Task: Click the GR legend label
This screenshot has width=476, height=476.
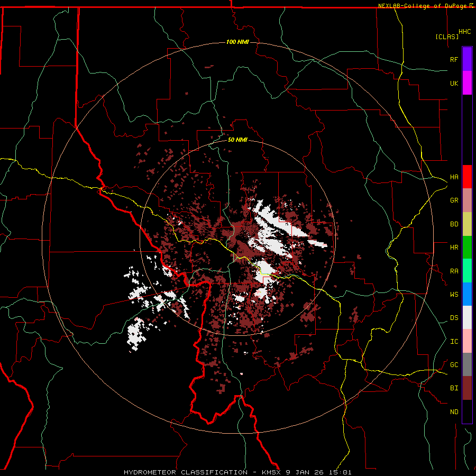Action: (454, 200)
